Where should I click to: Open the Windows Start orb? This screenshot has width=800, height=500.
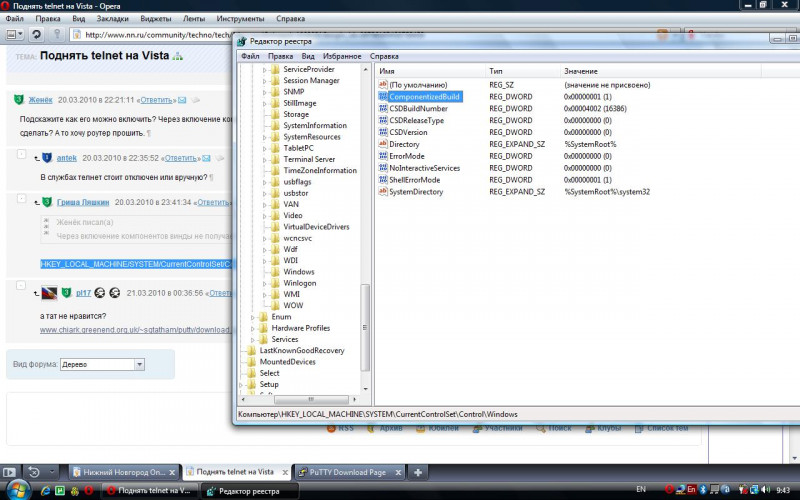click(18, 491)
